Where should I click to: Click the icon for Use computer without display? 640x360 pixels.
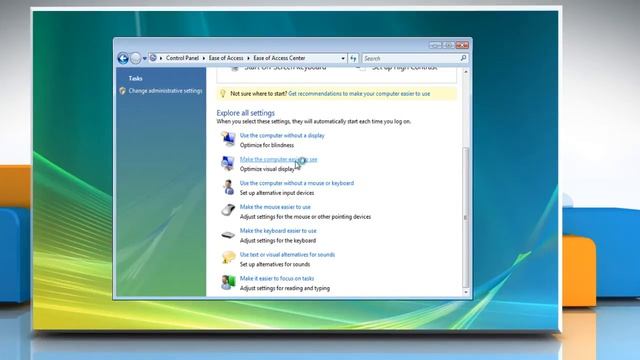228,139
